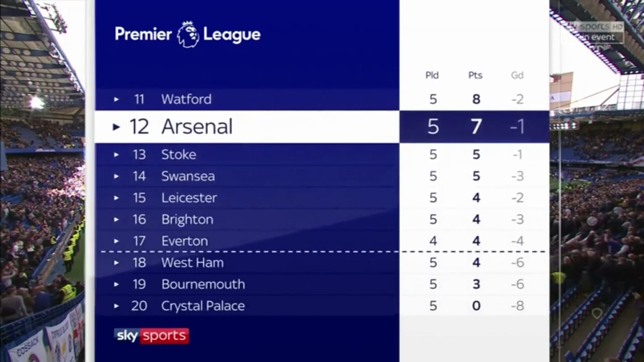Click Crystal Palace's goal difference of -8
This screenshot has width=644, height=362.
517,306
